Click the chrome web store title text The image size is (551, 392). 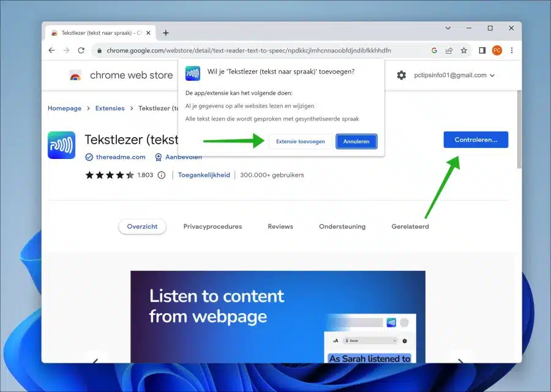click(132, 75)
